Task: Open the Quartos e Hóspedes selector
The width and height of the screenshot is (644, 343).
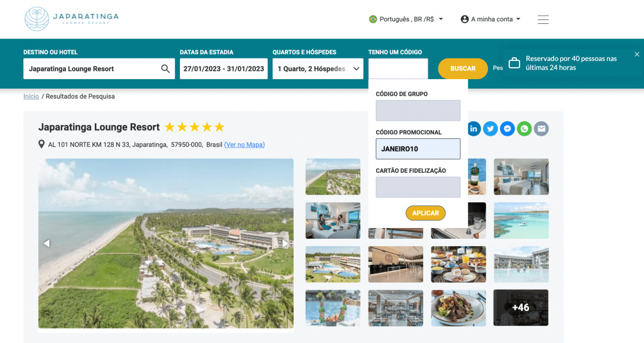Action: pyautogui.click(x=318, y=69)
